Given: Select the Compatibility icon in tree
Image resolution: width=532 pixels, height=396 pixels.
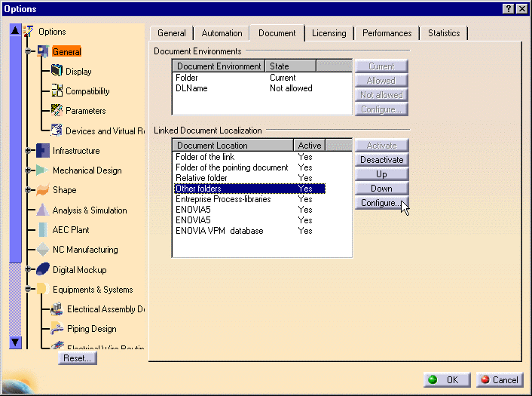Looking at the screenshot, I should [56, 91].
